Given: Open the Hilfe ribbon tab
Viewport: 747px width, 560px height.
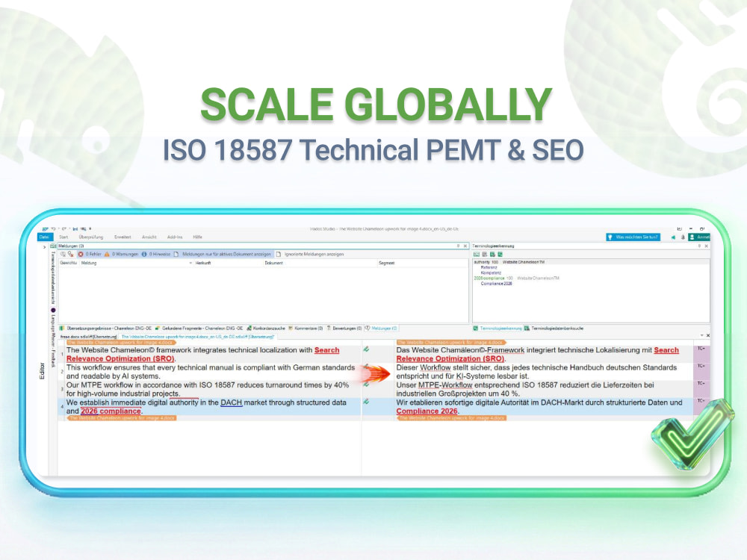Looking at the screenshot, I should coord(198,237).
